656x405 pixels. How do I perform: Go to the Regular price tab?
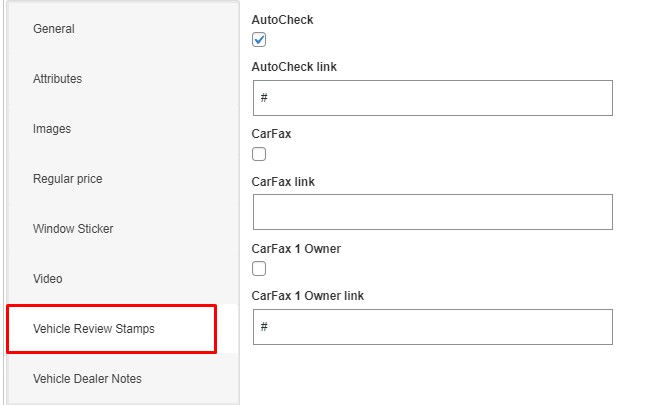[68, 179]
